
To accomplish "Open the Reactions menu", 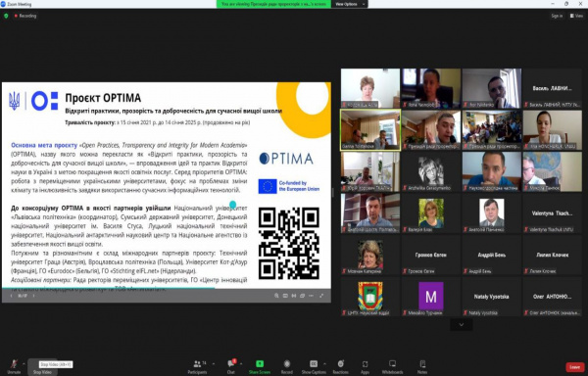I will click(340, 366).
